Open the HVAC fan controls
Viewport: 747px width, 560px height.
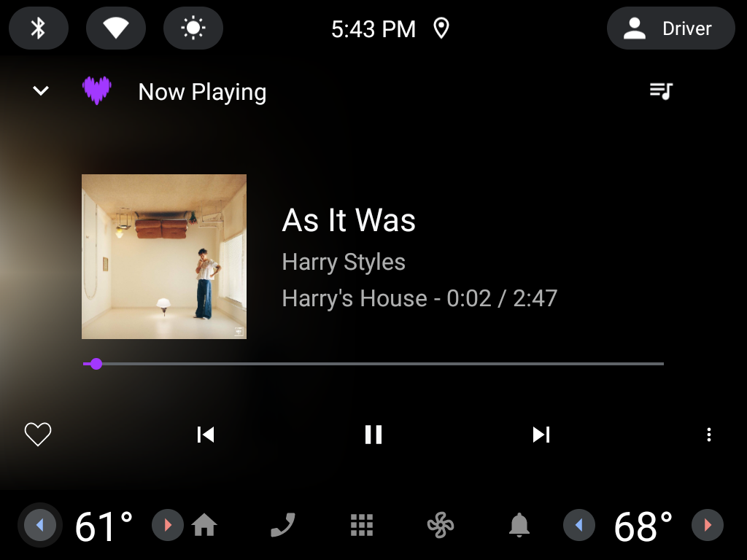(441, 525)
